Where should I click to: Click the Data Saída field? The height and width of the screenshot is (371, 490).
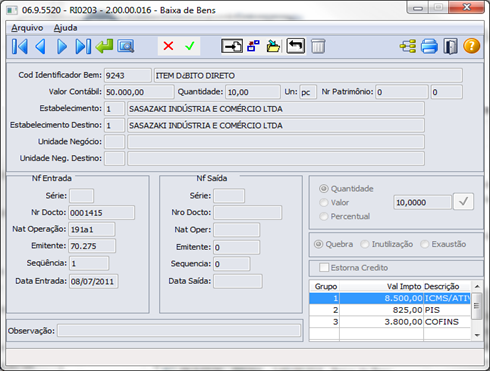(x=238, y=281)
